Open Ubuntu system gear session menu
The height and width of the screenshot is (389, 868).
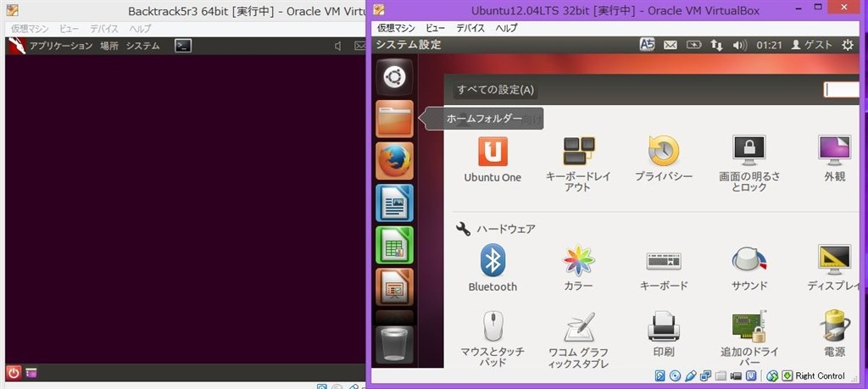click(x=848, y=46)
